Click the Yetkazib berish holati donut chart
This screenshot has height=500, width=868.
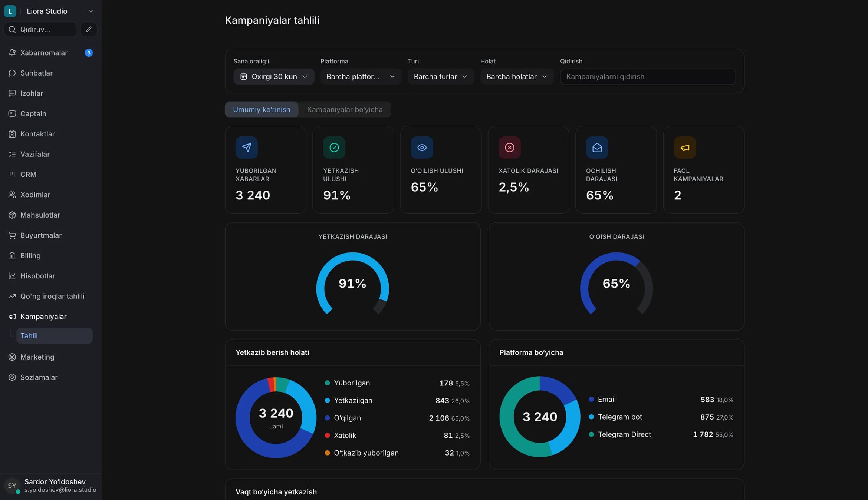coord(276,418)
